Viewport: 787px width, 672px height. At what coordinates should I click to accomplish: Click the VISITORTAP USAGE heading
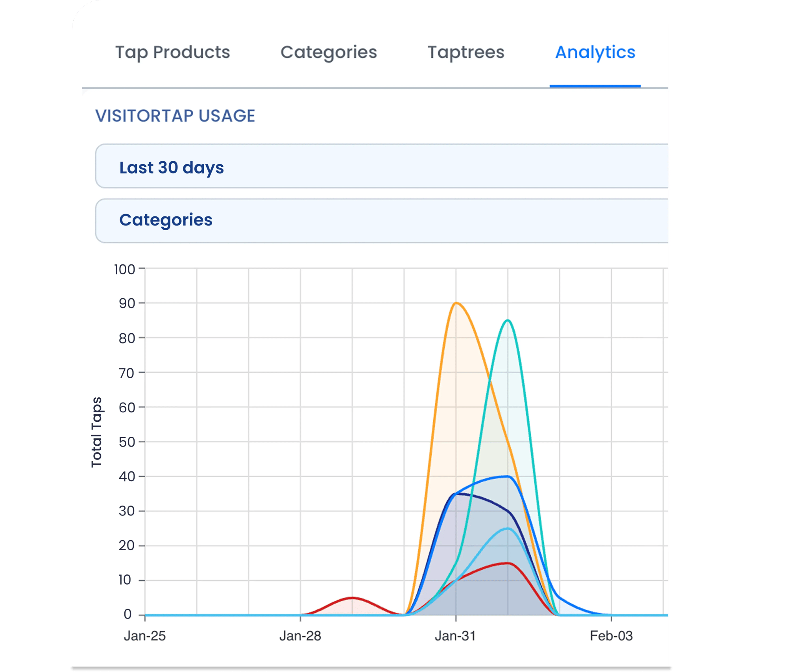pos(175,116)
